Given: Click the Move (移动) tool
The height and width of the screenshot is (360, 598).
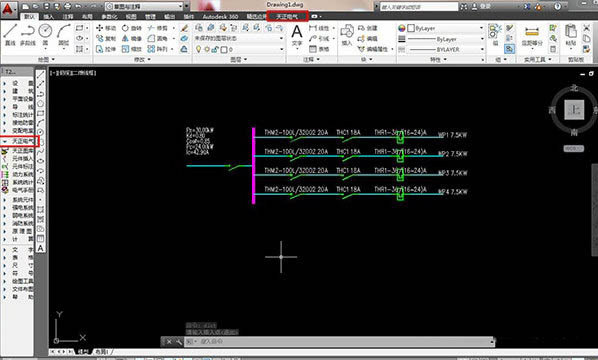Looking at the screenshot, I should tap(106, 28).
